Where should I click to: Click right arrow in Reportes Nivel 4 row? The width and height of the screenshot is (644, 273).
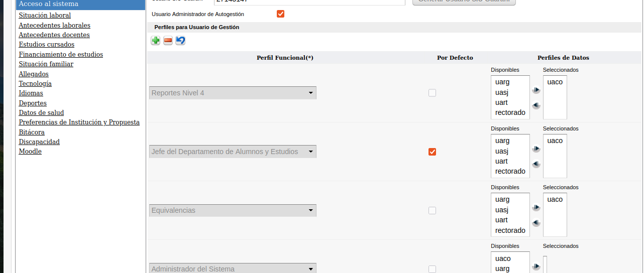click(536, 90)
